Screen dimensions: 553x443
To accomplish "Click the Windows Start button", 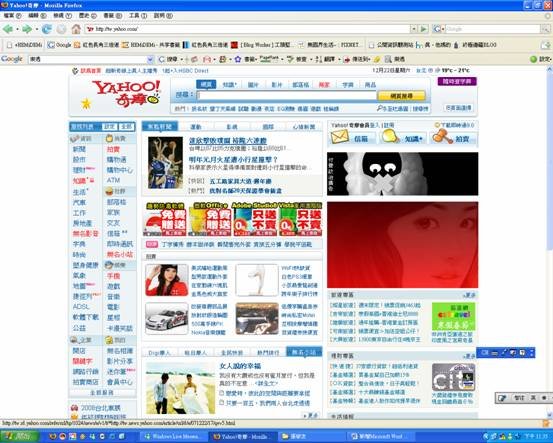I will 19,437.
